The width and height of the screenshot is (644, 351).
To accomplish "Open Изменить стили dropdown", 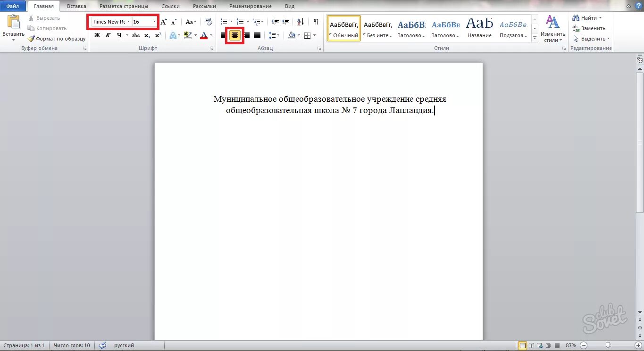I will (553, 29).
